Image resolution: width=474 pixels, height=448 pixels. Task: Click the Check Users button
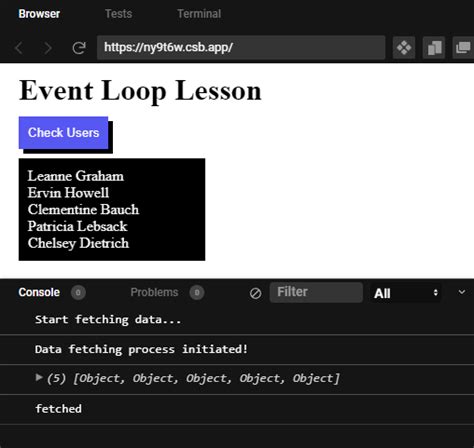click(63, 133)
